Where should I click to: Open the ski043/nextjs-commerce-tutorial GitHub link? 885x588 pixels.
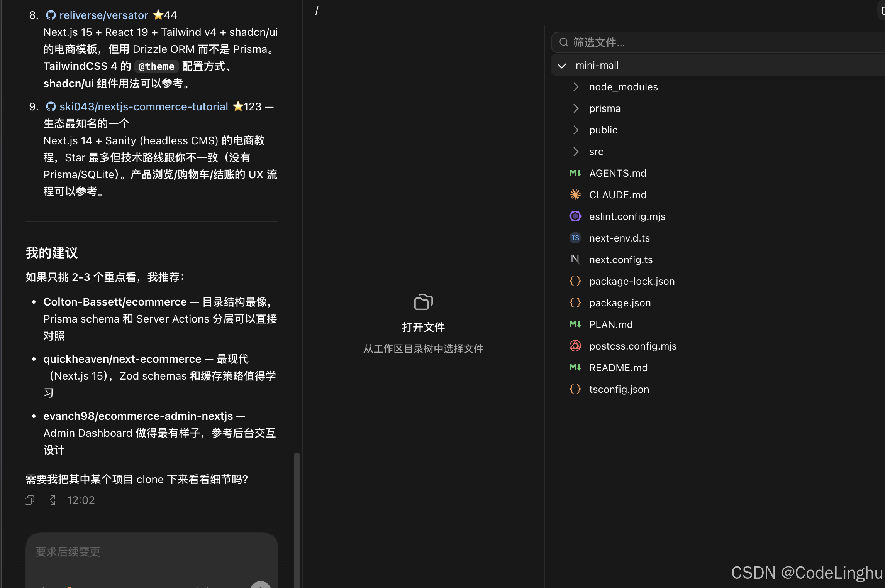coord(144,106)
